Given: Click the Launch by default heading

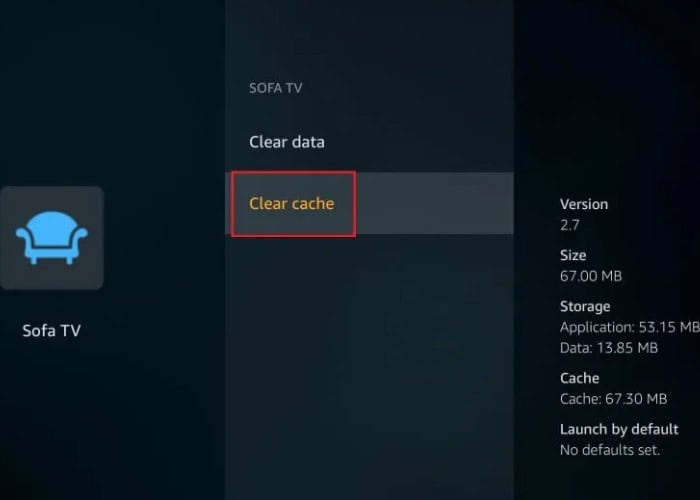Looking at the screenshot, I should (x=619, y=429).
